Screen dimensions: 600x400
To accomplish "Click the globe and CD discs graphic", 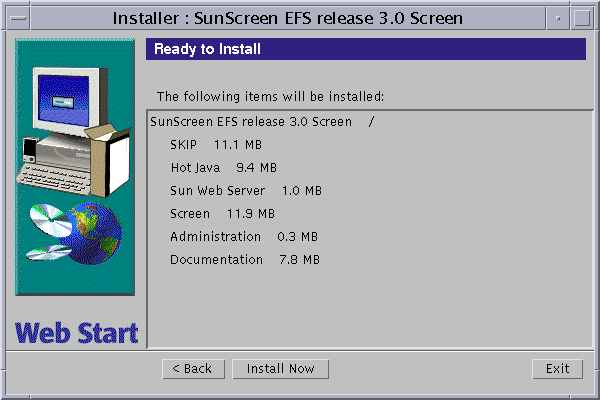I will [x=75, y=233].
